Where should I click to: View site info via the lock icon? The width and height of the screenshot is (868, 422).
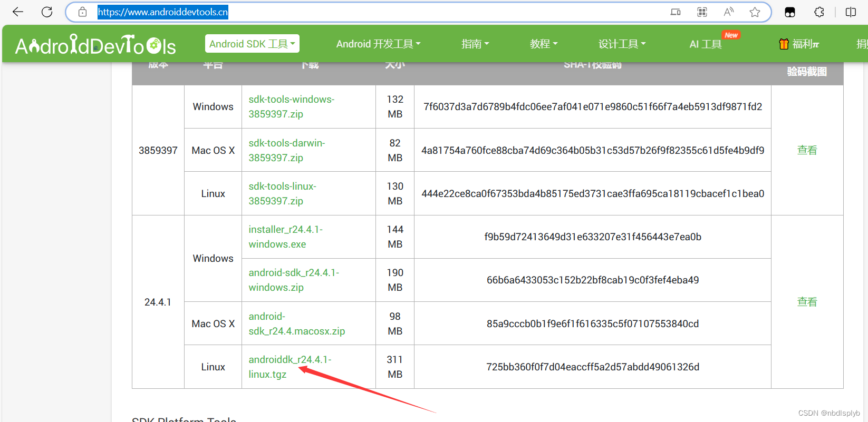[82, 12]
